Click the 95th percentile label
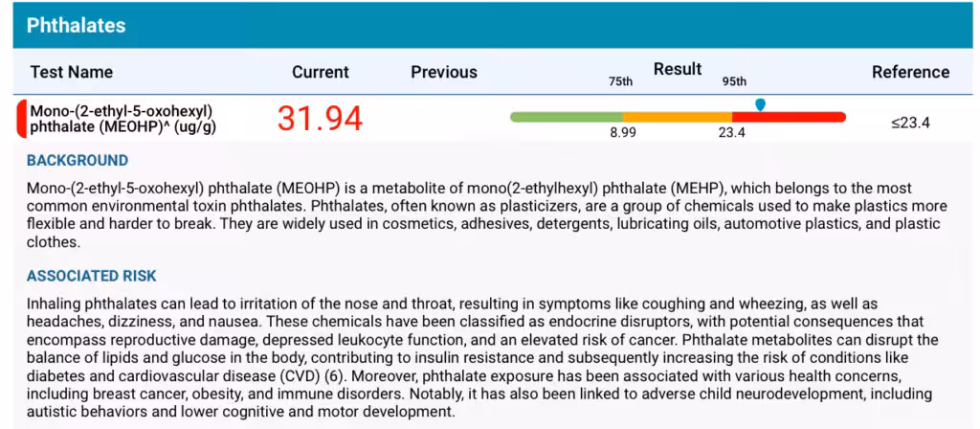This screenshot has height=429, width=980. click(x=735, y=82)
